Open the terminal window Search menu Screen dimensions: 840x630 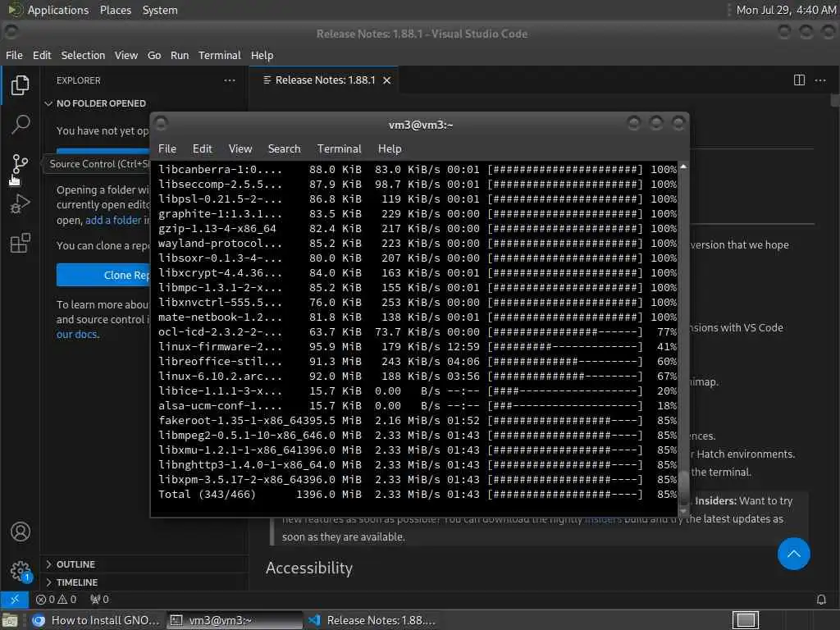(284, 149)
